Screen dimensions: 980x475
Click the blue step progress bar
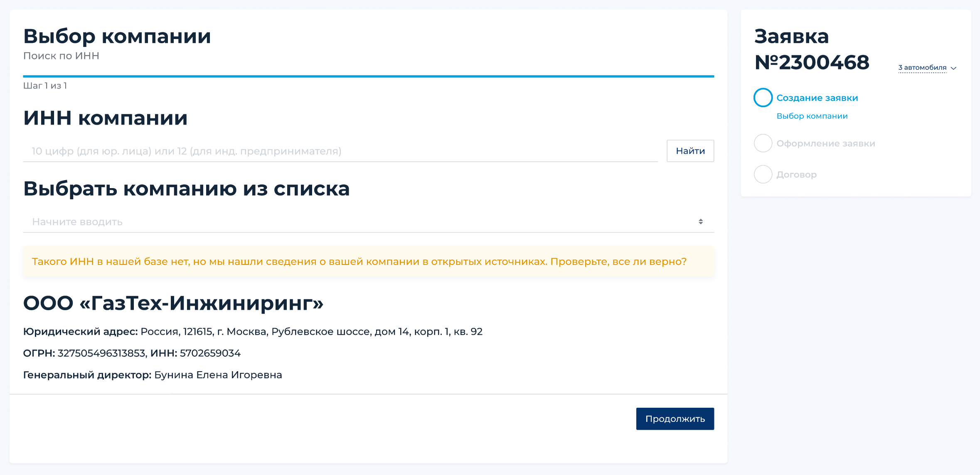(368, 76)
